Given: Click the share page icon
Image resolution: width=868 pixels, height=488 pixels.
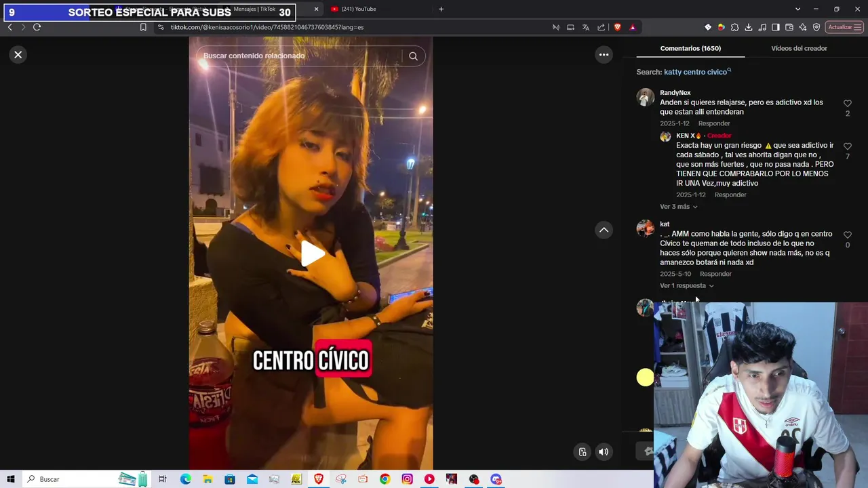Looking at the screenshot, I should pyautogui.click(x=601, y=27).
